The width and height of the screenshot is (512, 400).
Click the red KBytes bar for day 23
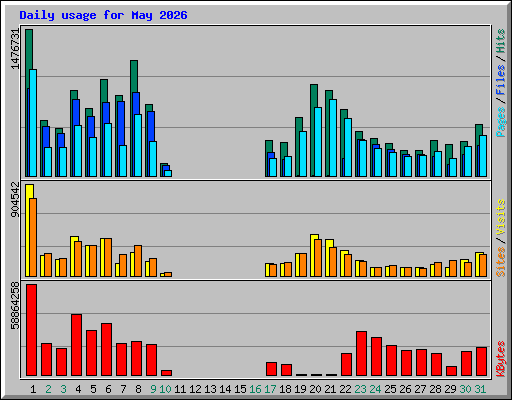362,354
